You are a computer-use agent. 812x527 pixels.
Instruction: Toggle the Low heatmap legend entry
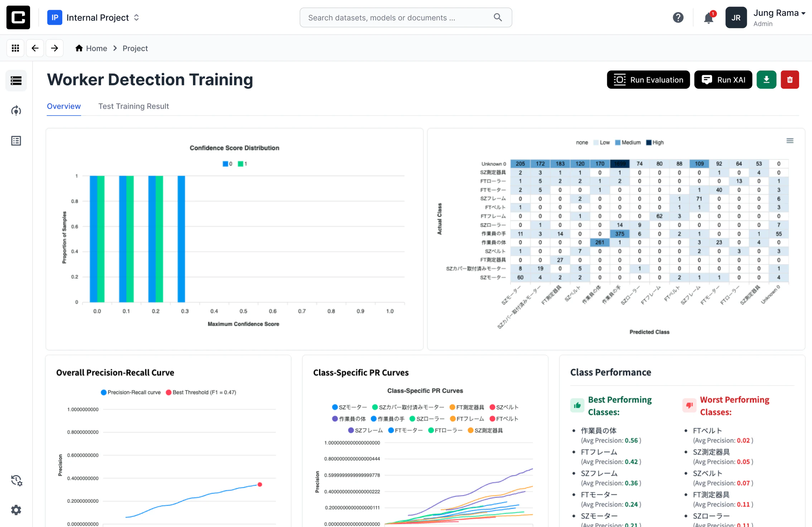click(x=602, y=142)
